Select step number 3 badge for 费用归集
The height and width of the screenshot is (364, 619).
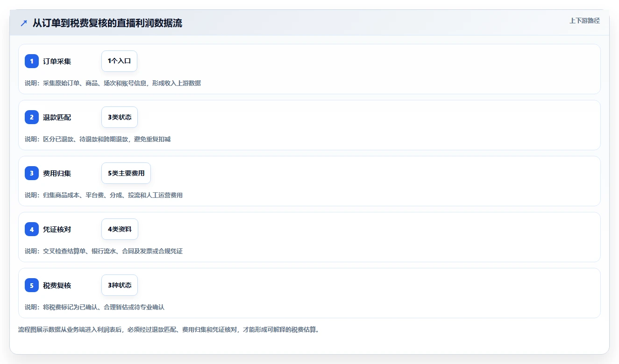(x=32, y=173)
